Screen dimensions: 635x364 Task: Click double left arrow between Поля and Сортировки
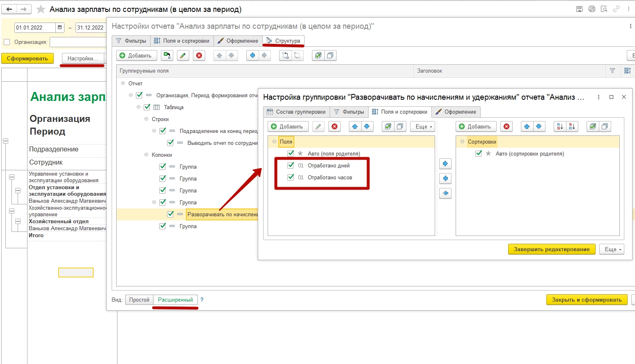pos(445,193)
